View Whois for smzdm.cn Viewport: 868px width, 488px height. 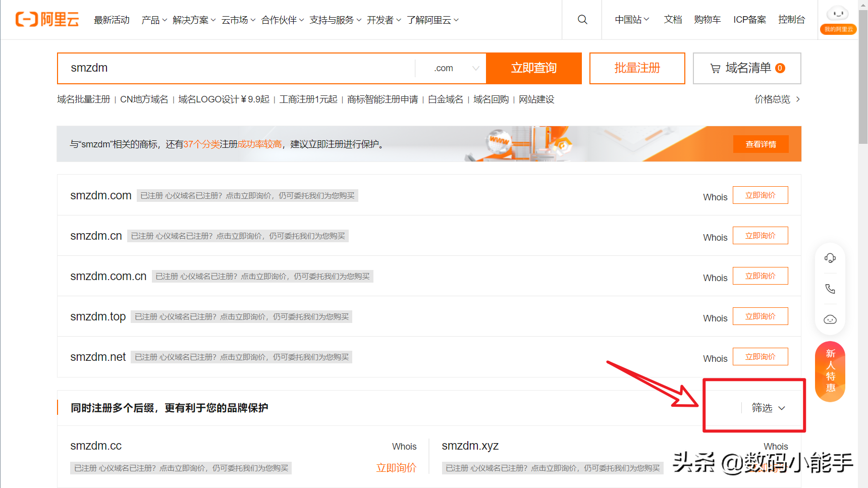tap(715, 238)
